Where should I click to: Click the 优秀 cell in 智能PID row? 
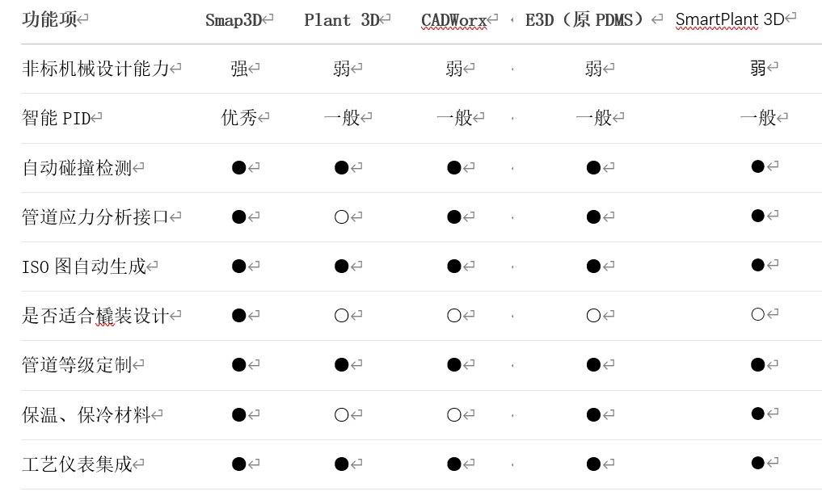click(238, 119)
